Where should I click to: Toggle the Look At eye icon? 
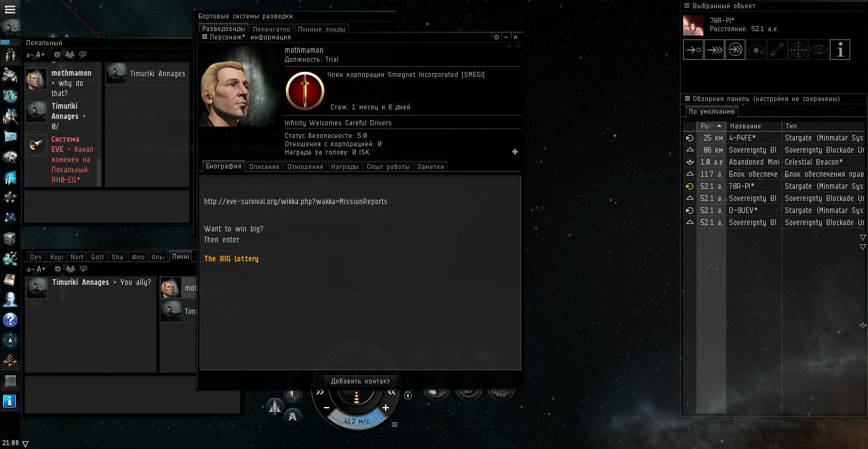(819, 50)
